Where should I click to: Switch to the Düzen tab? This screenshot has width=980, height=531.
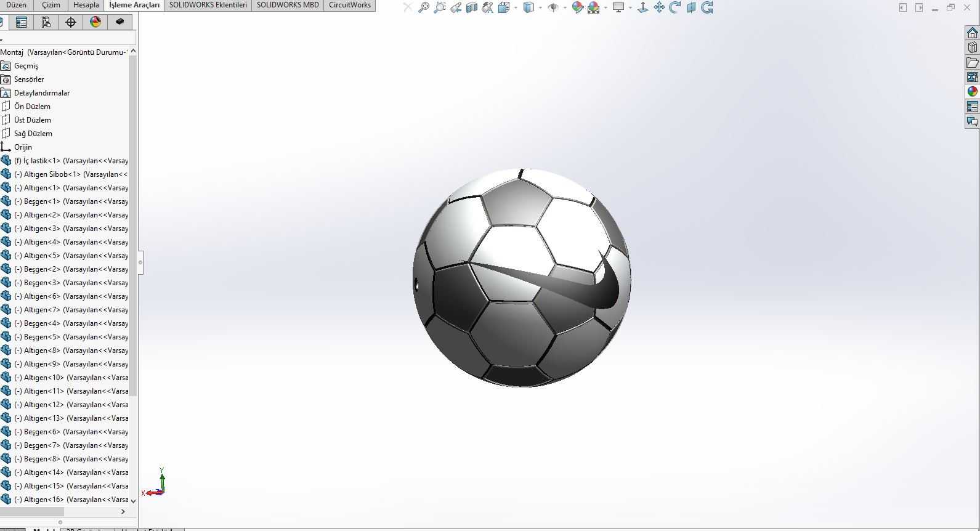[x=17, y=5]
